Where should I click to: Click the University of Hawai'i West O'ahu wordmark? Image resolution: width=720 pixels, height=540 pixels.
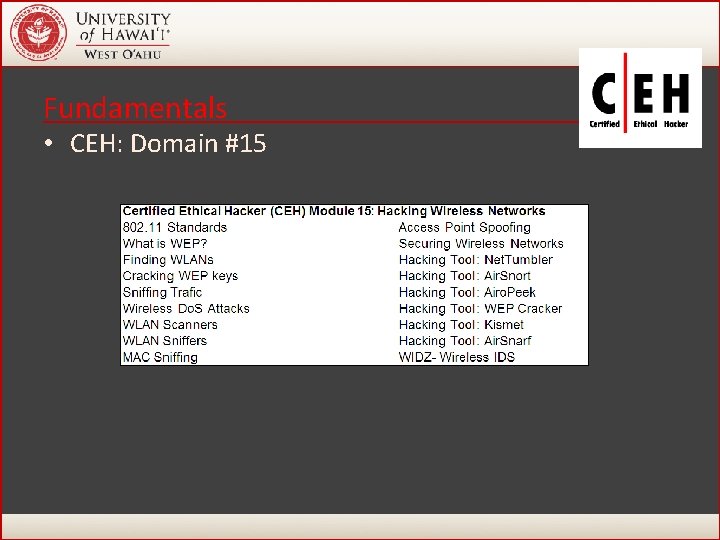click(123, 36)
